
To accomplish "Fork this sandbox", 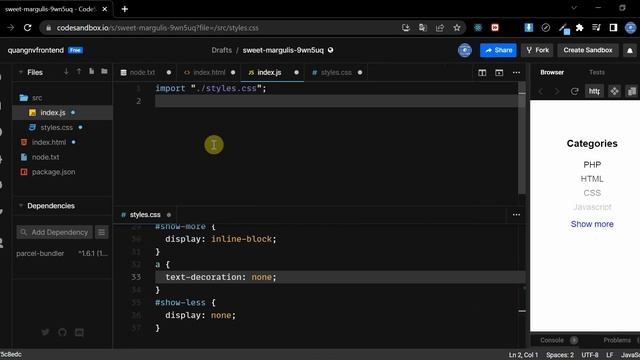I will click(537, 50).
